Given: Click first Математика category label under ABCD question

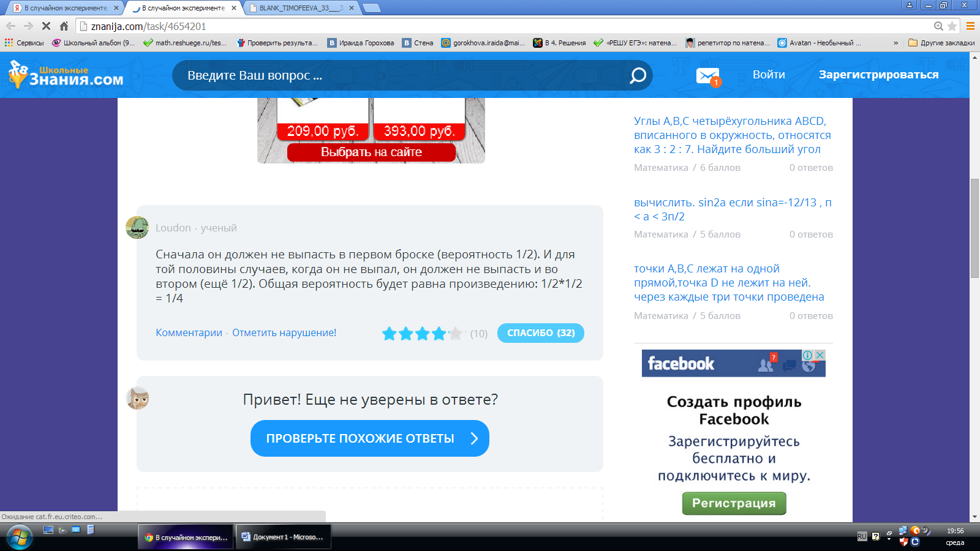Looking at the screenshot, I should click(x=661, y=167).
